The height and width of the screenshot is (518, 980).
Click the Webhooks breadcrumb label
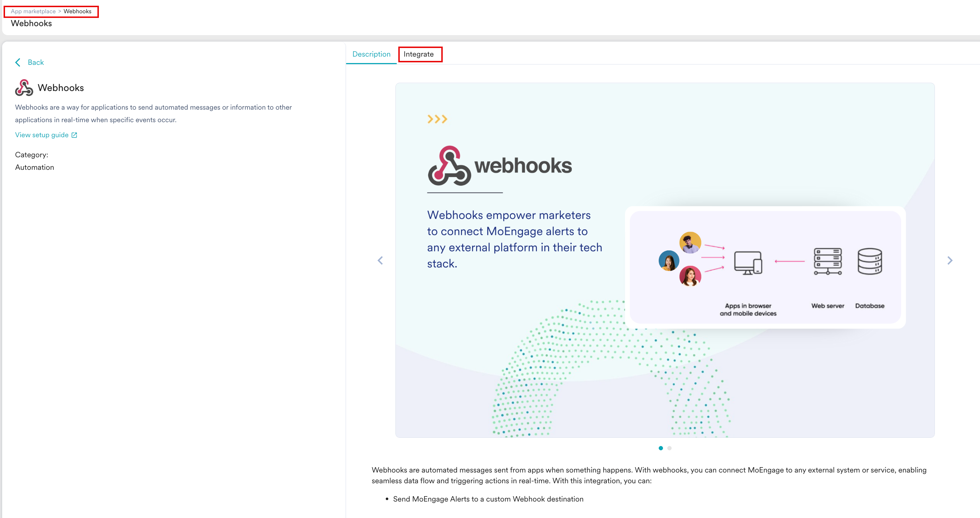(x=78, y=11)
